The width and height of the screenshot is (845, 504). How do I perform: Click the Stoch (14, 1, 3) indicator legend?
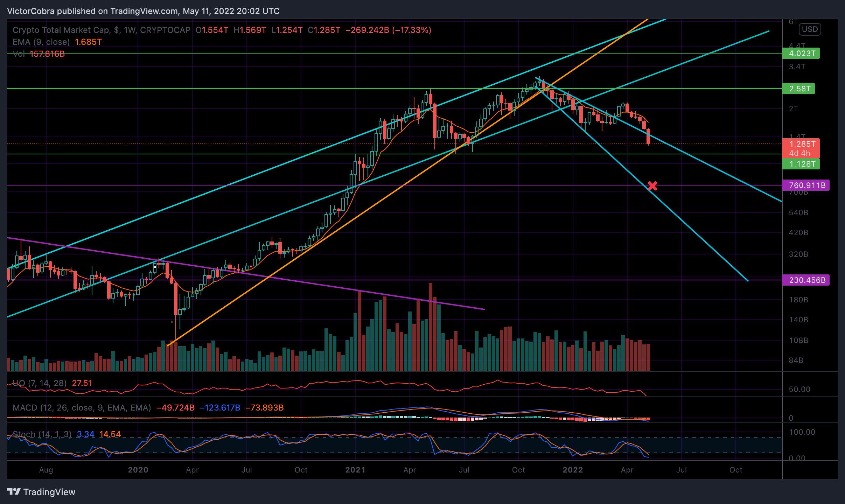pyautogui.click(x=42, y=434)
